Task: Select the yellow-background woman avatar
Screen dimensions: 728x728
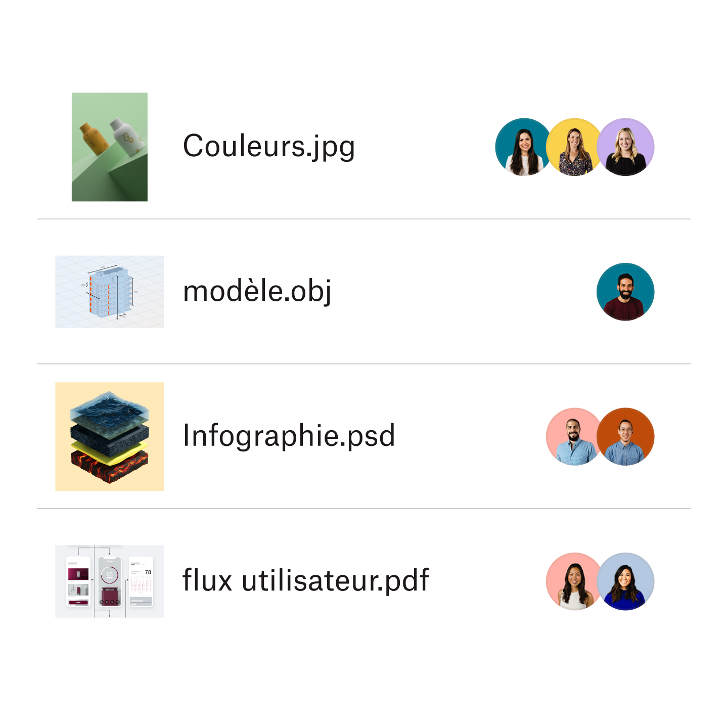Action: tap(574, 147)
